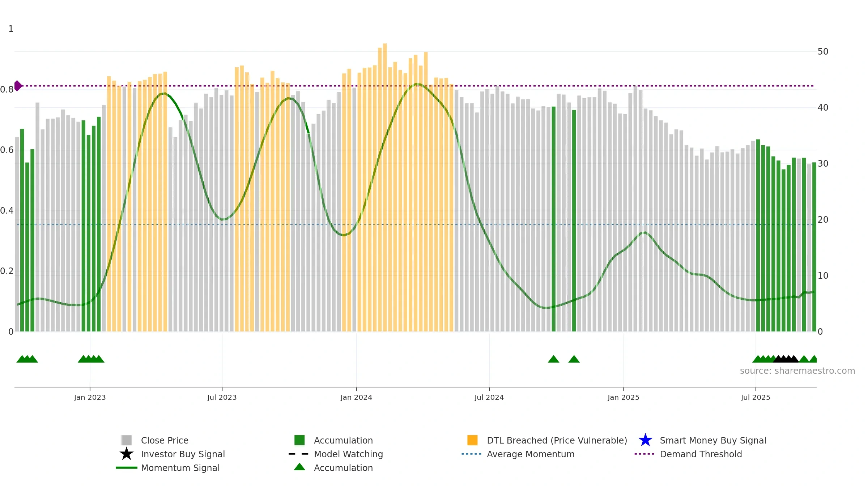
Task: Click the Jan 2023 axis label
Action: 90,398
